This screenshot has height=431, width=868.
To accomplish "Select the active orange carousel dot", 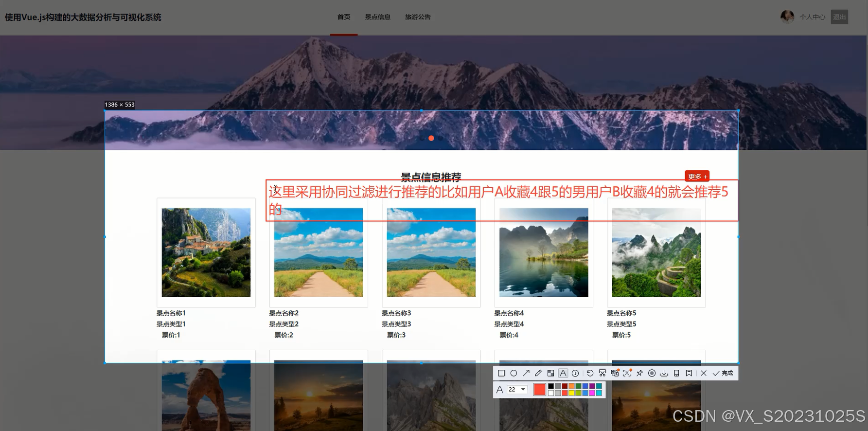I will click(x=431, y=138).
